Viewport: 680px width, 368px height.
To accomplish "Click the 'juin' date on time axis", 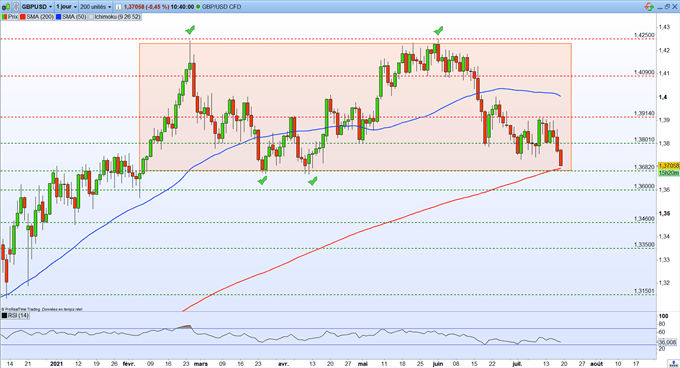I will click(438, 364).
